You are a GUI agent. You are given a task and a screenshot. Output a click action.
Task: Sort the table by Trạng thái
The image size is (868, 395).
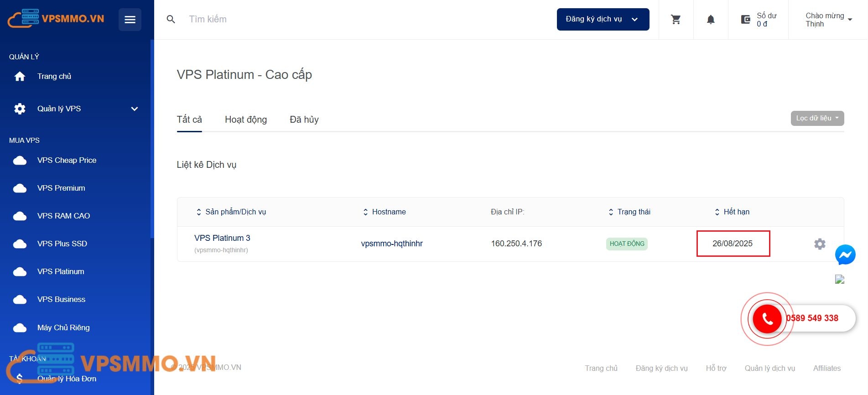[x=629, y=212]
